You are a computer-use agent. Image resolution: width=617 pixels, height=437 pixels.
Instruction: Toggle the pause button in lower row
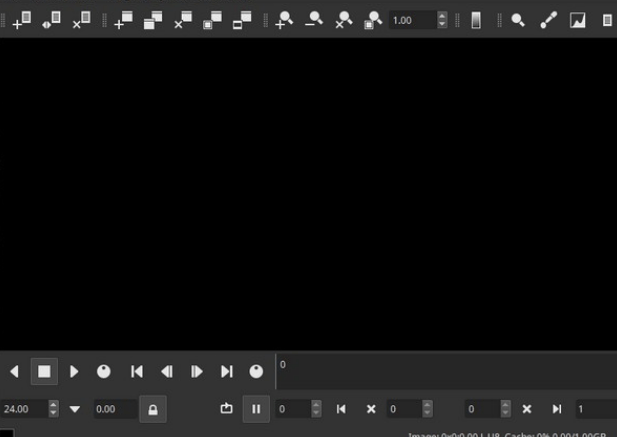[256, 409]
